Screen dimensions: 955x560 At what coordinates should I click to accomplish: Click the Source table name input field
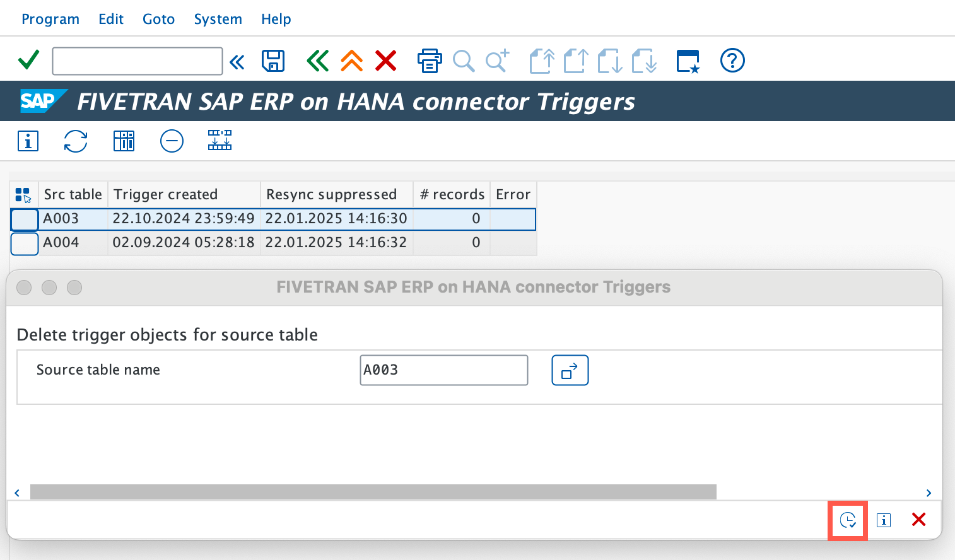click(444, 370)
